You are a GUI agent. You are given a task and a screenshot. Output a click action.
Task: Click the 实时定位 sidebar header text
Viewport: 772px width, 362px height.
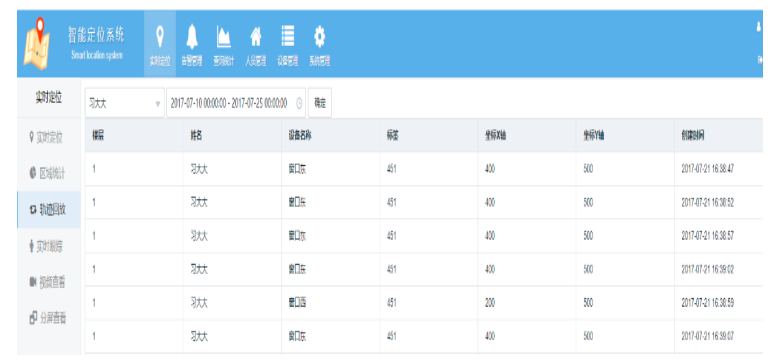pyautogui.click(x=48, y=98)
